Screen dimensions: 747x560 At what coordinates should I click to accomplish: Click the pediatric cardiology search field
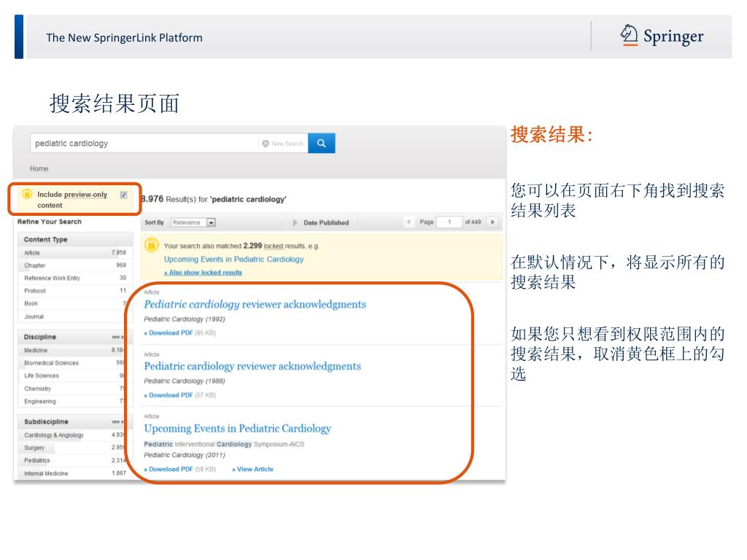click(145, 144)
